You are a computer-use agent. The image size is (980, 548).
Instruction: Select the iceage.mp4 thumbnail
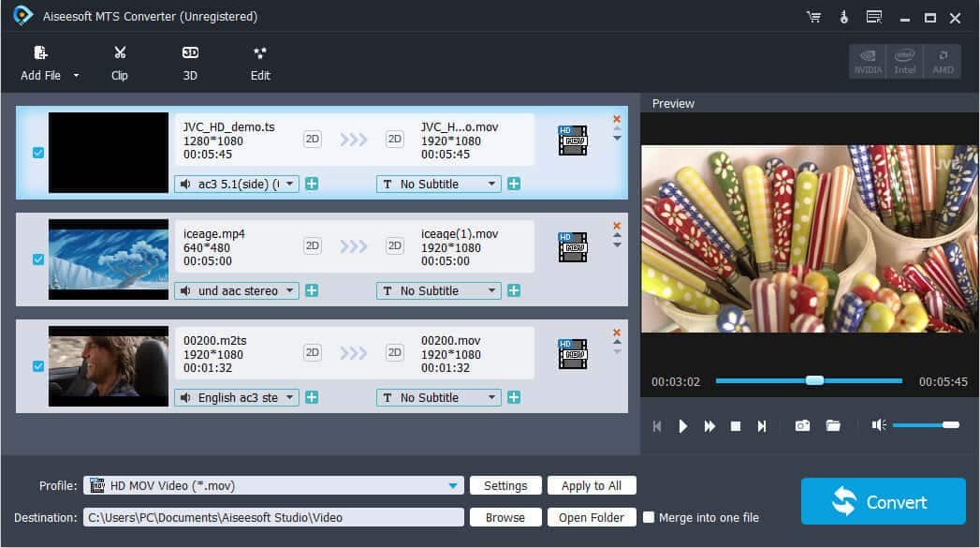click(x=109, y=259)
